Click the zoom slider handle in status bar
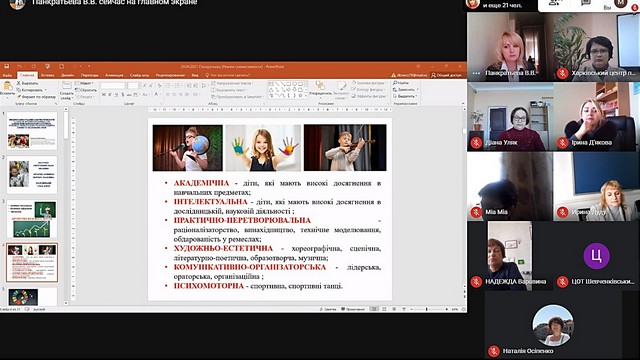Viewport: 640px width, 360px height. point(427,309)
